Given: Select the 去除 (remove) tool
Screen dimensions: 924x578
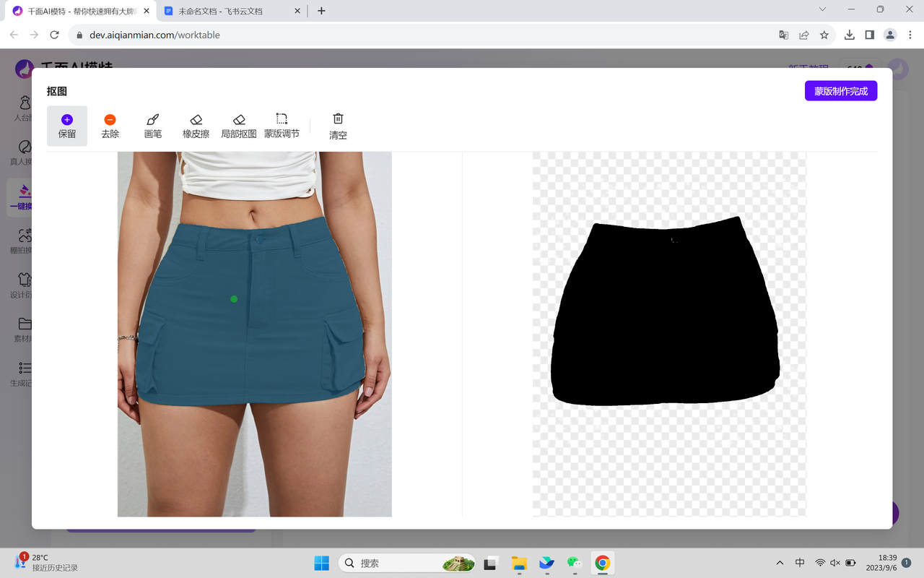Looking at the screenshot, I should point(110,126).
